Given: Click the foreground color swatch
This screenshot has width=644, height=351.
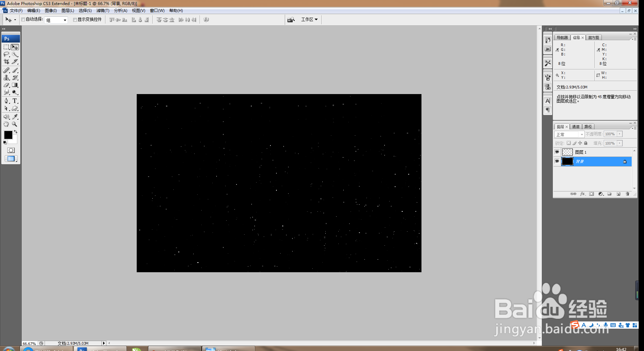Looking at the screenshot, I should coord(8,135).
